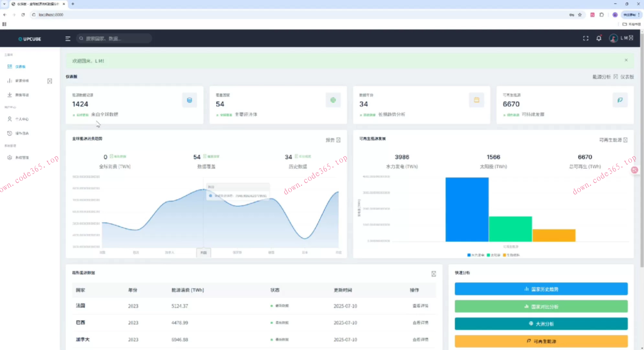Bookmark this page with star icon
Image resolution: width=644 pixels, height=350 pixels.
tap(580, 15)
